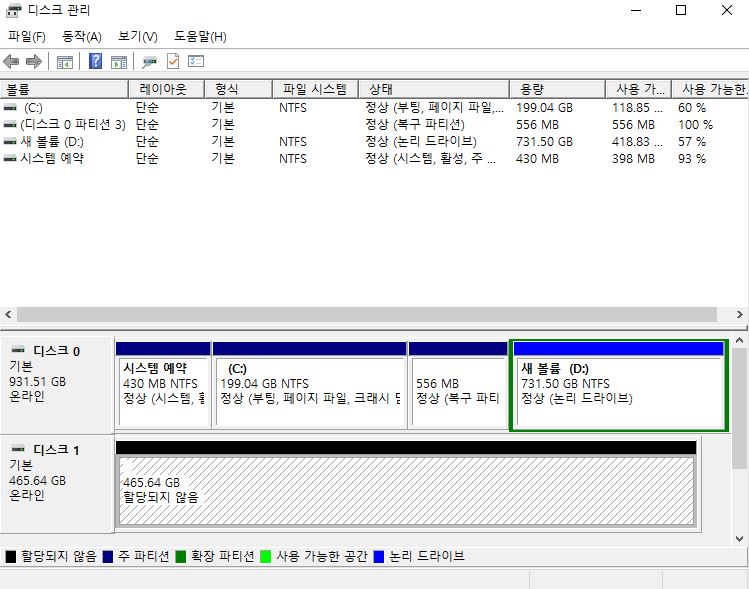
Task: Click the 398 MB free space cell
Action: pyautogui.click(x=633, y=159)
